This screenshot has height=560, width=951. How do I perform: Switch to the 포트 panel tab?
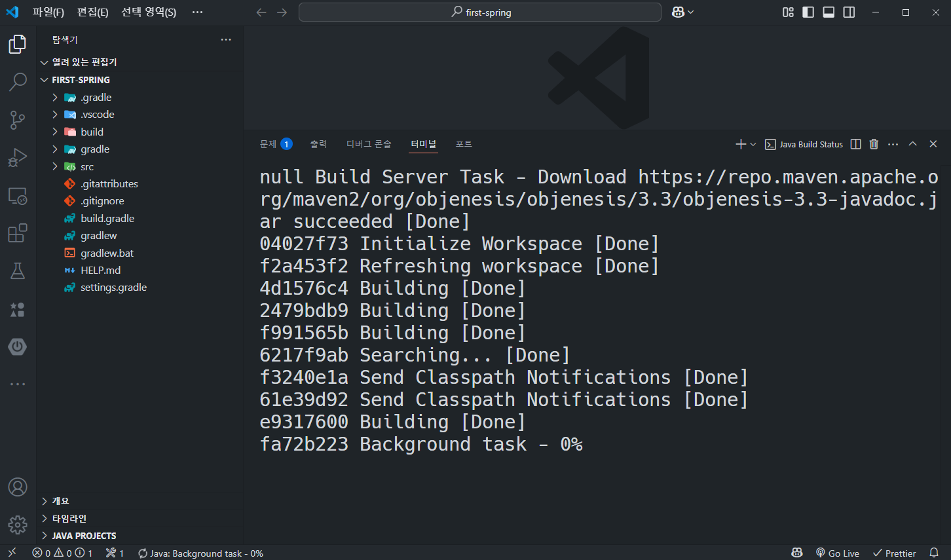(464, 144)
